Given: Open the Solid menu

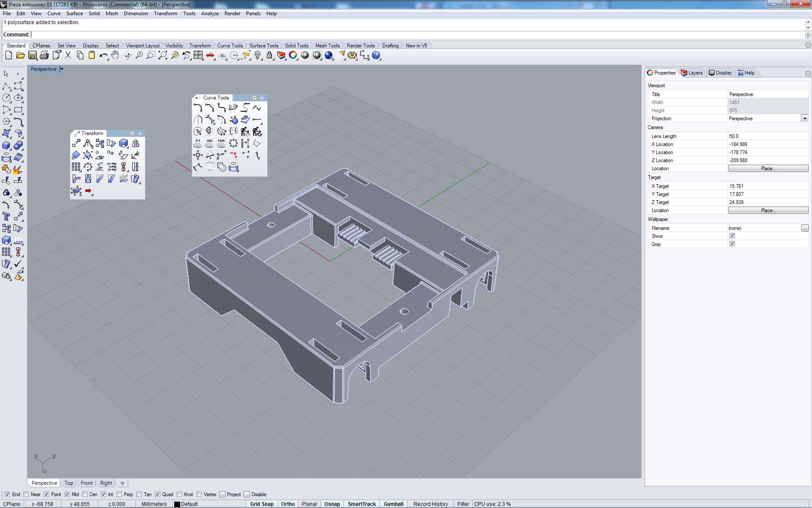Looking at the screenshot, I should tap(94, 14).
